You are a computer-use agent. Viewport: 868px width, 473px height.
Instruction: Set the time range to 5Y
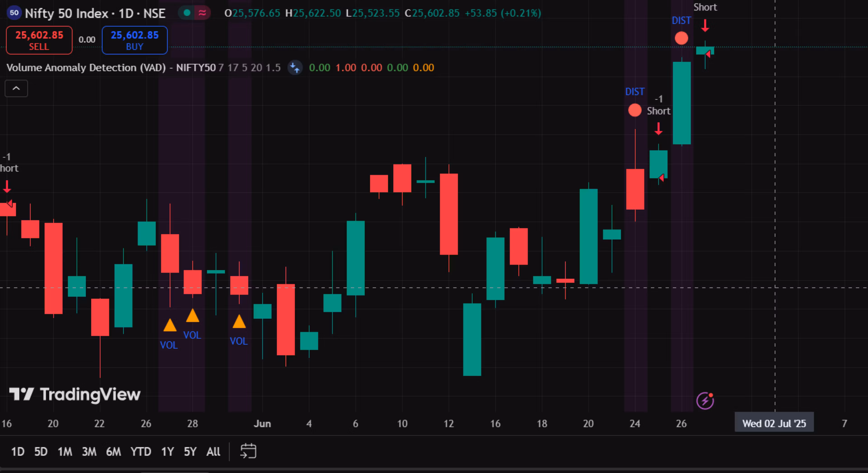(x=190, y=452)
